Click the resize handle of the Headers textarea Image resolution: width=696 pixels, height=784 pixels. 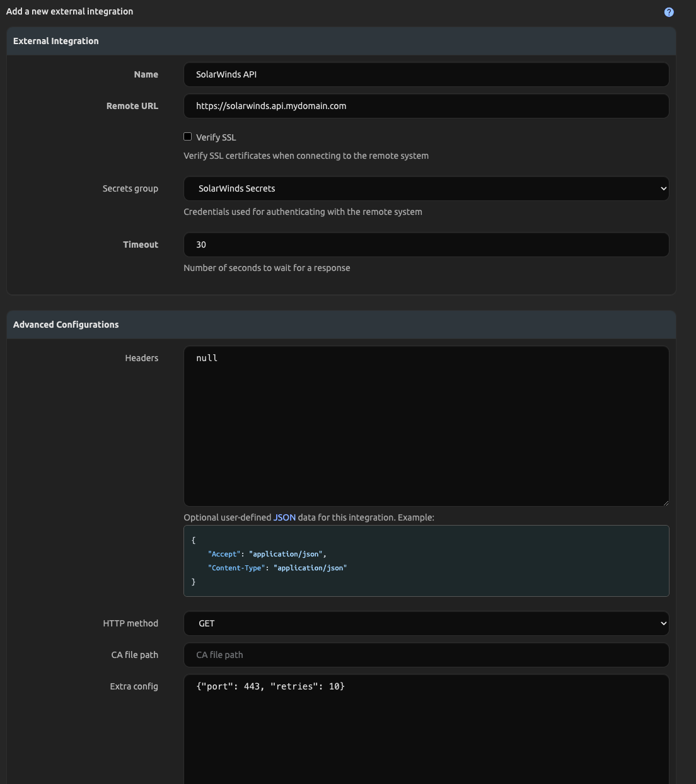pos(666,504)
